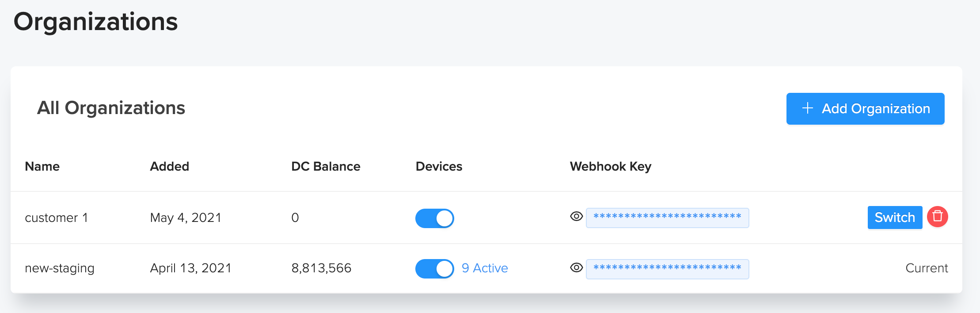Select the DC Balance column header
This screenshot has height=313, width=980.
[x=326, y=167]
